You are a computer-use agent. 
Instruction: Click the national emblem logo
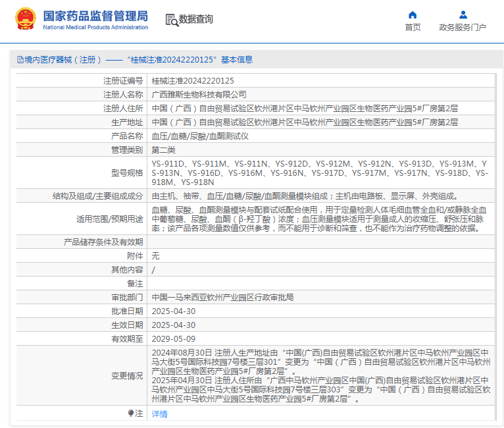[x=26, y=18]
